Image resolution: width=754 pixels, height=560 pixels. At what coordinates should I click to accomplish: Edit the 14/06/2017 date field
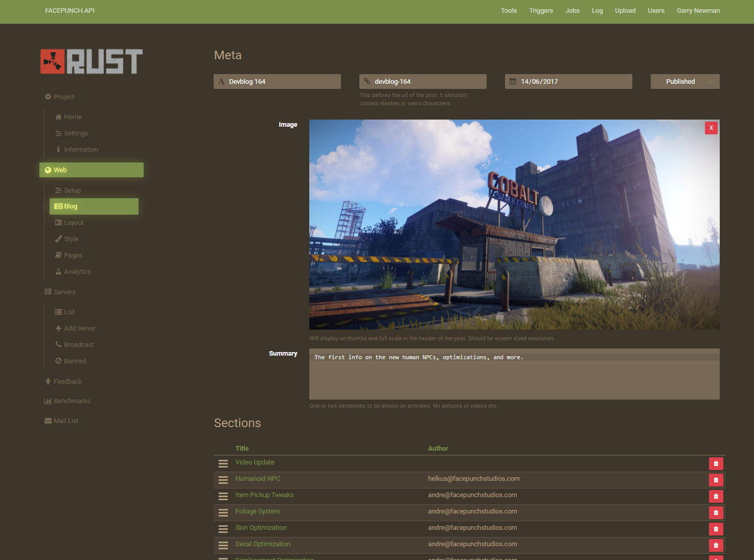568,82
